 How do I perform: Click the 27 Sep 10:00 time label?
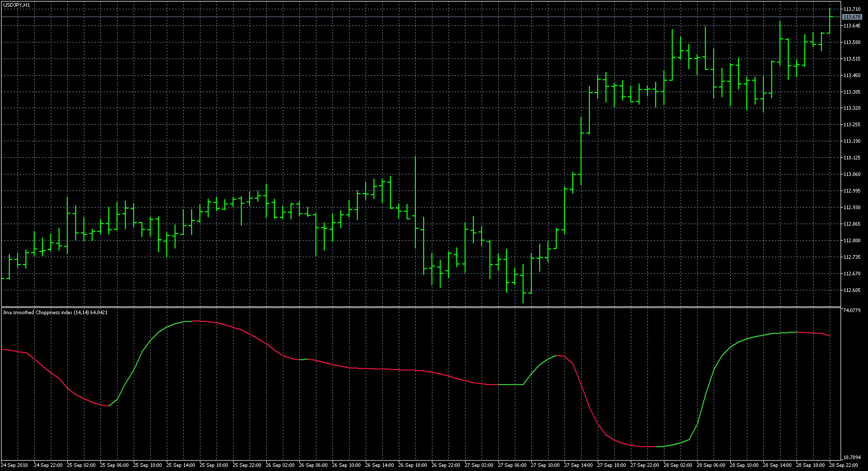click(x=545, y=465)
